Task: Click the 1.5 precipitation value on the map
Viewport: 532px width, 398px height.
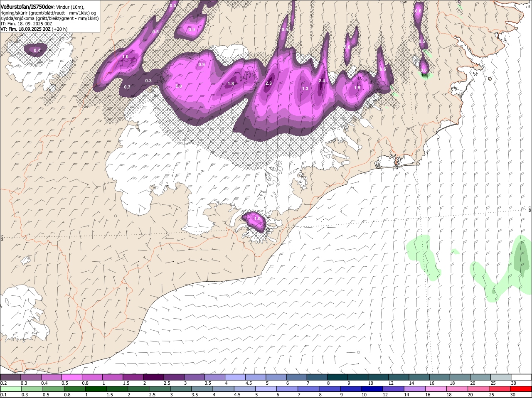Action: coord(357,88)
